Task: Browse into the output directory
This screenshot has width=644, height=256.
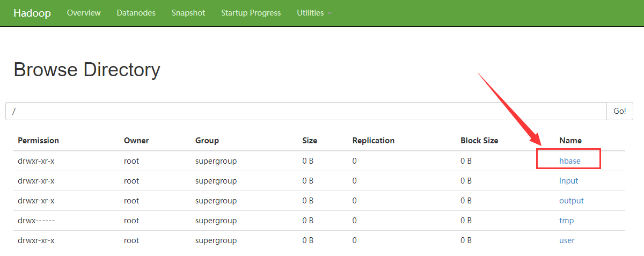Action: [571, 201]
